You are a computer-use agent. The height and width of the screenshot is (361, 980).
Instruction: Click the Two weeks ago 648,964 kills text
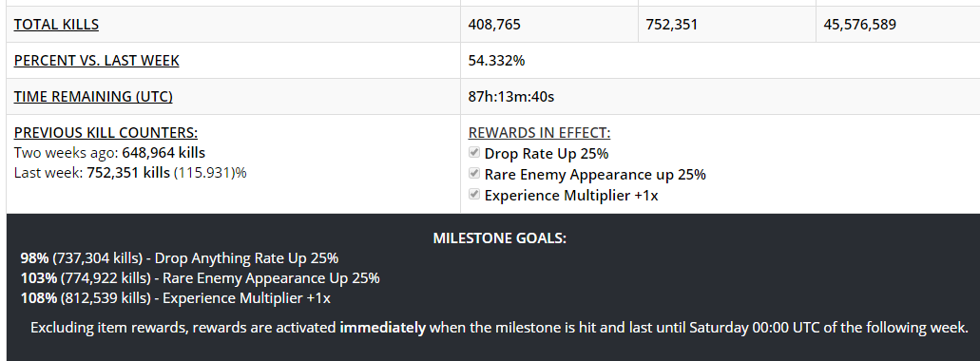coord(109,152)
